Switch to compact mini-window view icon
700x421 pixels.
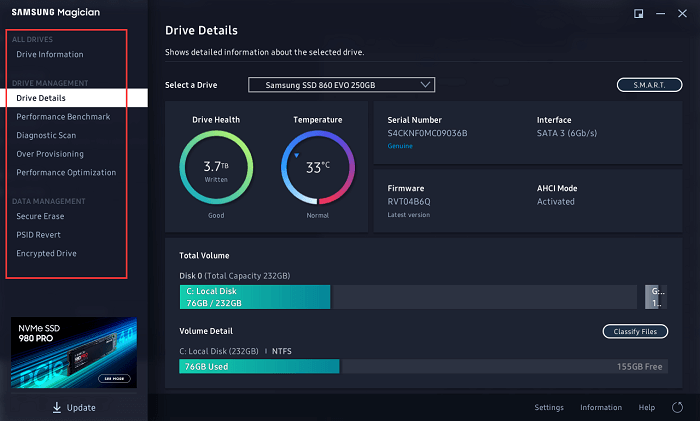[638, 14]
